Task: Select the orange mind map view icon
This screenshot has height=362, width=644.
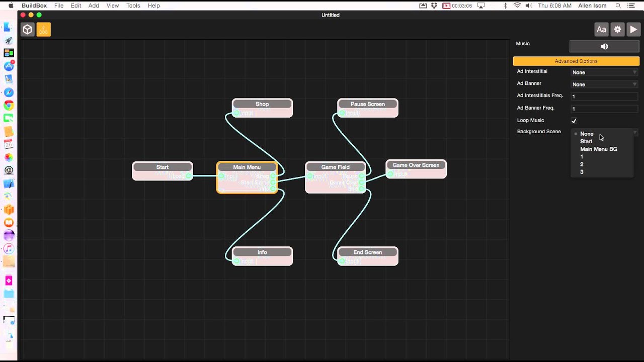Action: point(44,30)
